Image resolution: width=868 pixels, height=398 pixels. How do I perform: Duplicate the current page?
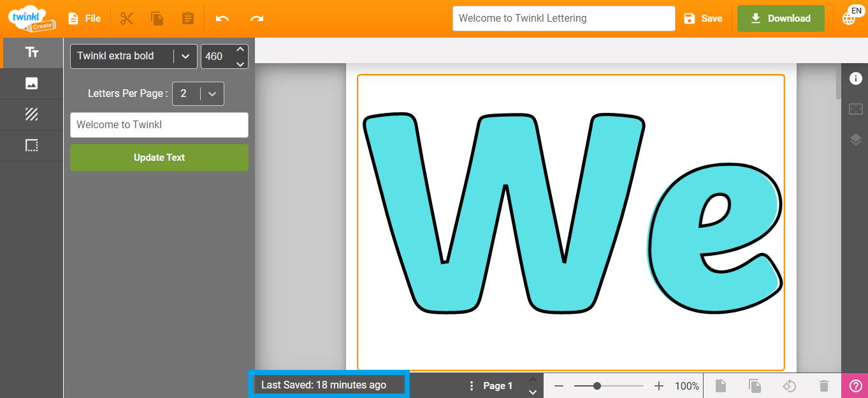coord(755,385)
